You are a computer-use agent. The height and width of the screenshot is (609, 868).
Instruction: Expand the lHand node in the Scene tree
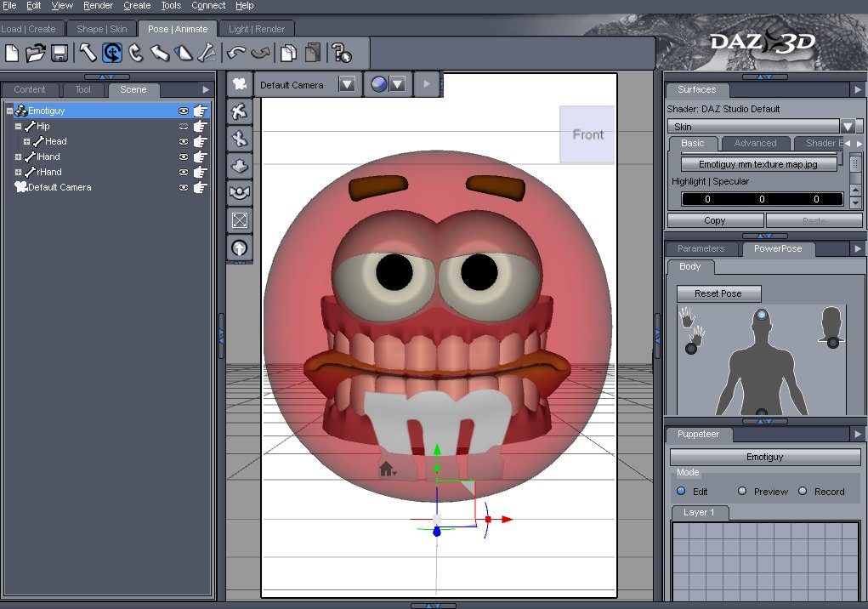click(x=18, y=157)
